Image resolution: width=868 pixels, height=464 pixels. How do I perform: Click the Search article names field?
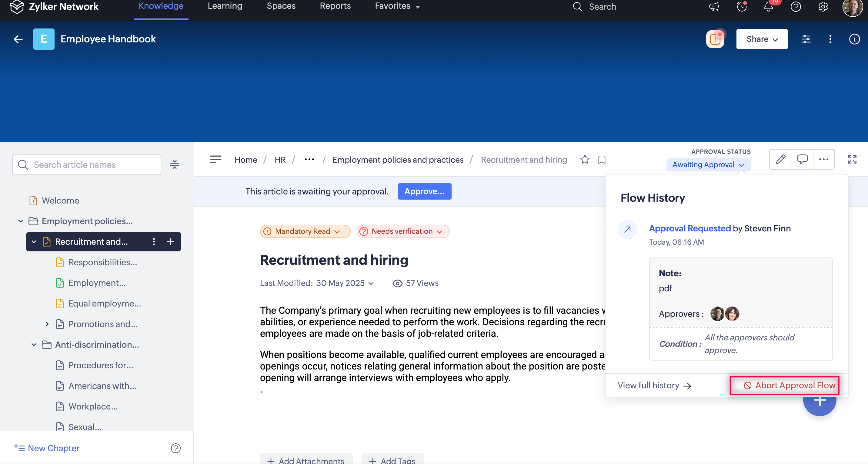pos(87,165)
